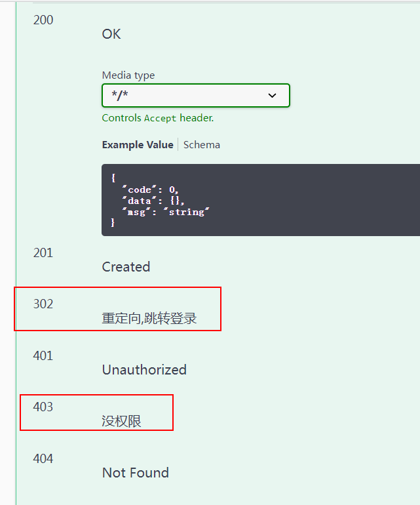Click the Created description text
The height and width of the screenshot is (505, 420).
(x=126, y=267)
